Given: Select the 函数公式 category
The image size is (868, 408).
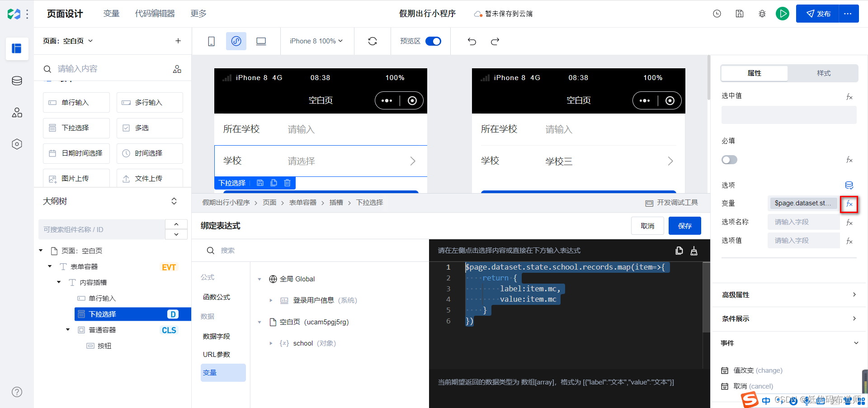Looking at the screenshot, I should [217, 297].
